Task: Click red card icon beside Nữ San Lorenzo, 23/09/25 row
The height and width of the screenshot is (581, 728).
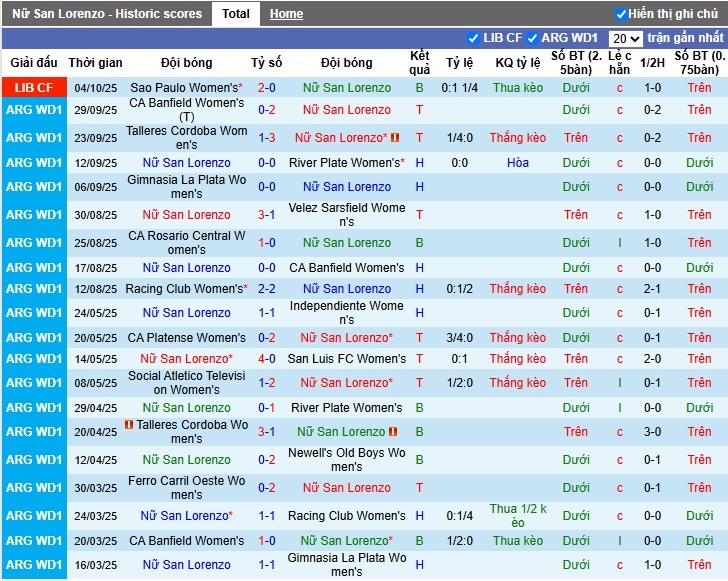Action: click(395, 138)
